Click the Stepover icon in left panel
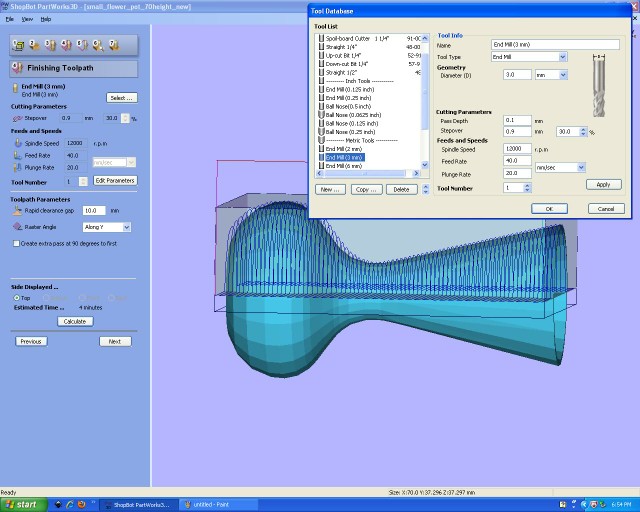The height and width of the screenshot is (512, 640). tap(17, 118)
